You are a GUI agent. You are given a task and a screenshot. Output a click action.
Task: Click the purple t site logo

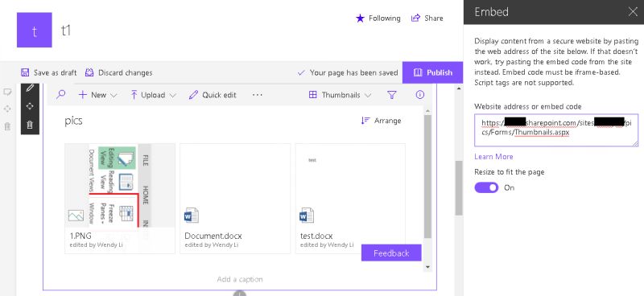(x=35, y=30)
